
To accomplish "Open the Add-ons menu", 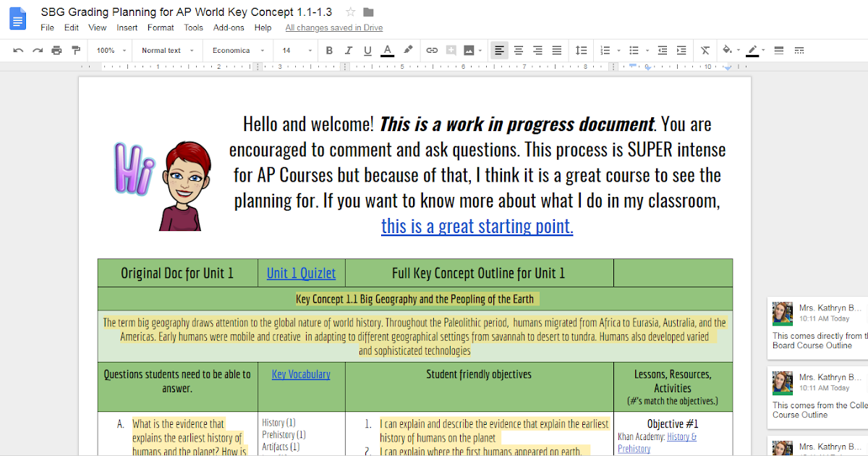I will click(229, 28).
